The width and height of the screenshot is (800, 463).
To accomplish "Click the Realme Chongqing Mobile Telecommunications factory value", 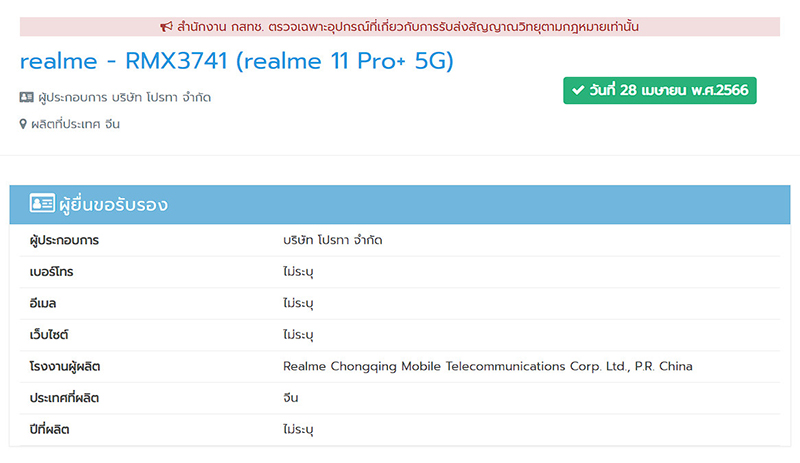I will tap(487, 367).
